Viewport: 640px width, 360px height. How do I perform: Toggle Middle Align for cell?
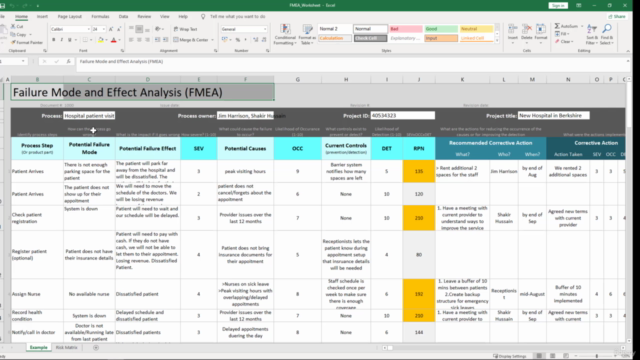point(139,29)
